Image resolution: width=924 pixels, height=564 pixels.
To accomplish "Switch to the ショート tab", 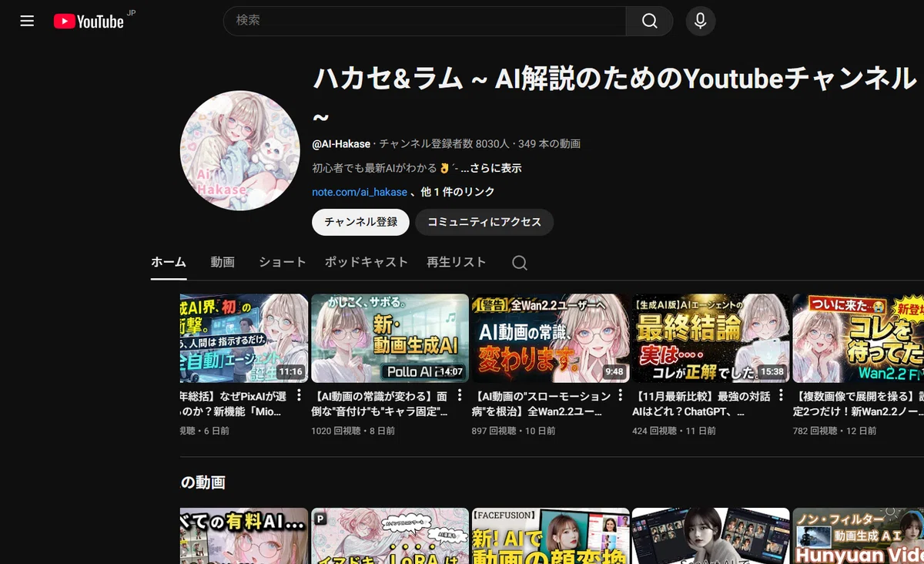I will coord(282,262).
